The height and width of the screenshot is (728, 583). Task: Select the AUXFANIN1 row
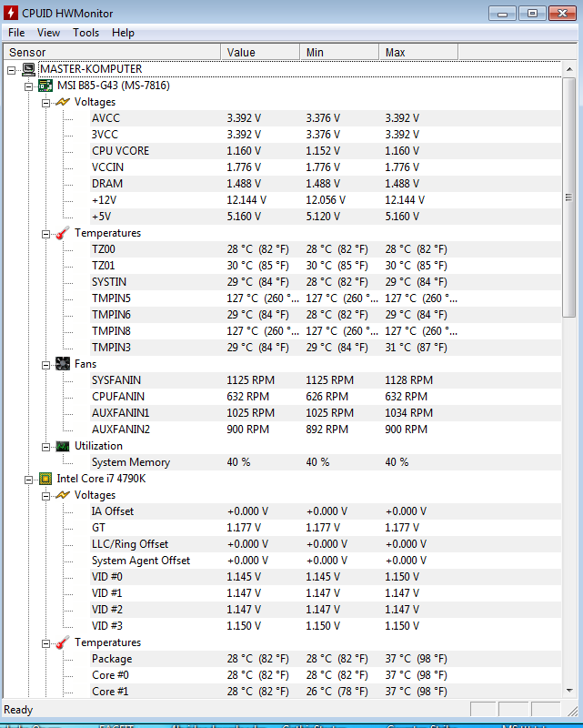326,413
